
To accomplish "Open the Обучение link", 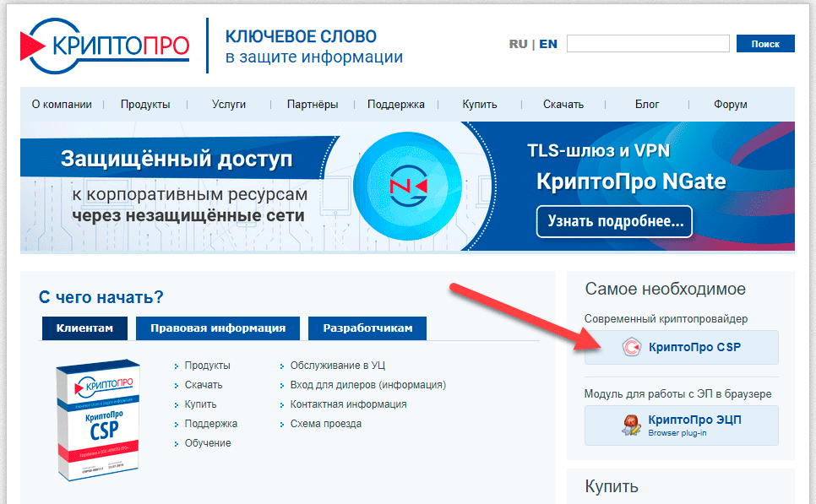I will point(208,443).
